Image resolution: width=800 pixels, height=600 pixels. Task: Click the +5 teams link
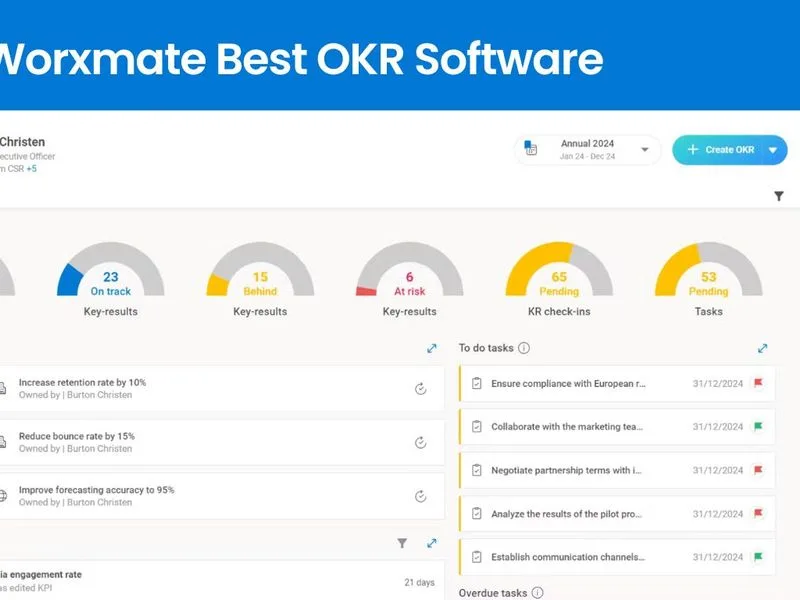point(32,168)
